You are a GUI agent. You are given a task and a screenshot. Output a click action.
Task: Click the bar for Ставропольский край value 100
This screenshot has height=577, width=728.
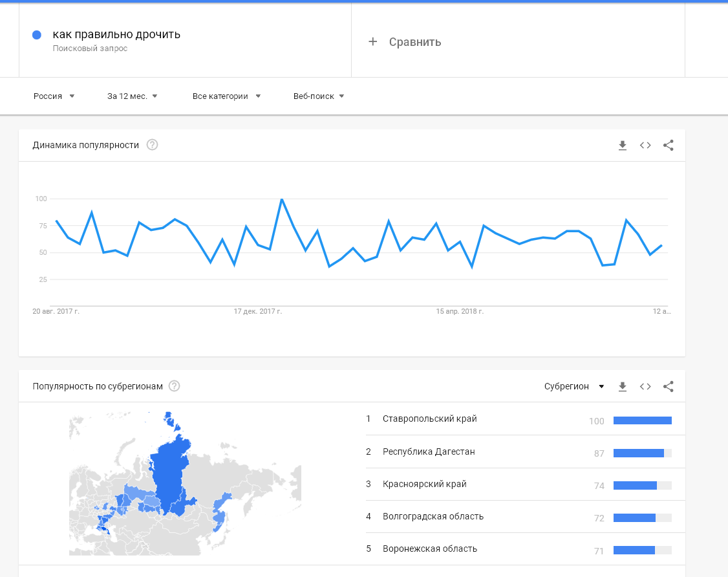point(643,420)
